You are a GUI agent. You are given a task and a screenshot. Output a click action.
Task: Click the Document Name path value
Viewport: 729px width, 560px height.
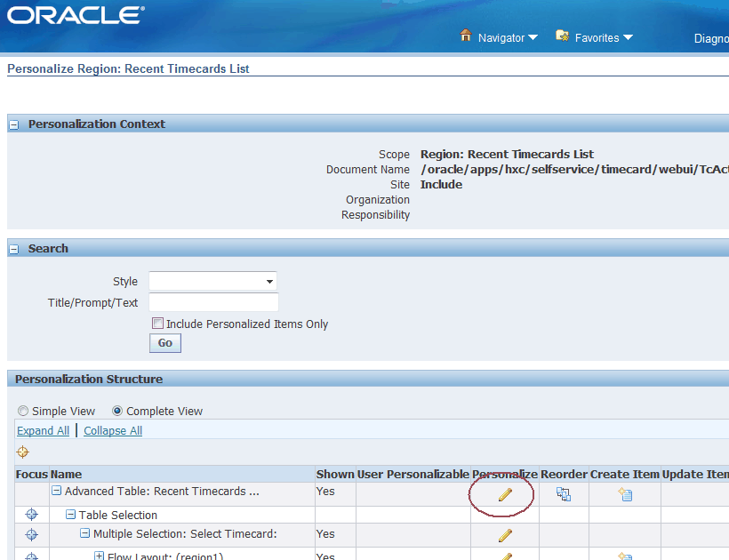pyautogui.click(x=574, y=169)
